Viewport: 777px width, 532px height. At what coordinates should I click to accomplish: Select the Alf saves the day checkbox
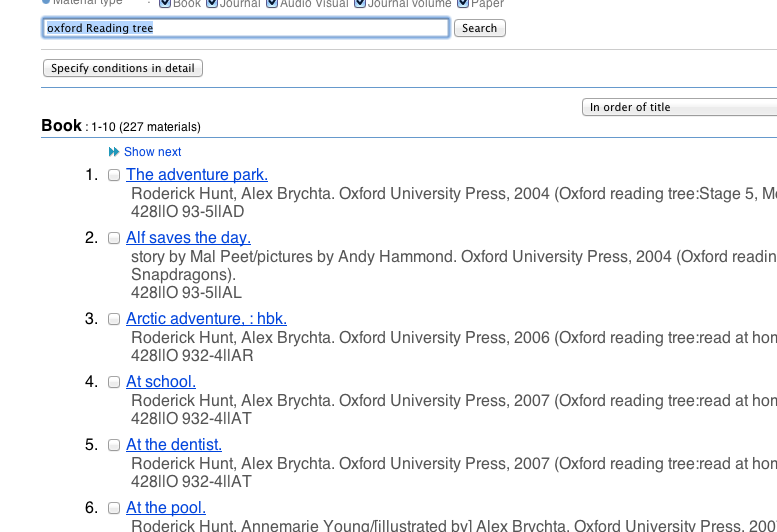click(114, 239)
